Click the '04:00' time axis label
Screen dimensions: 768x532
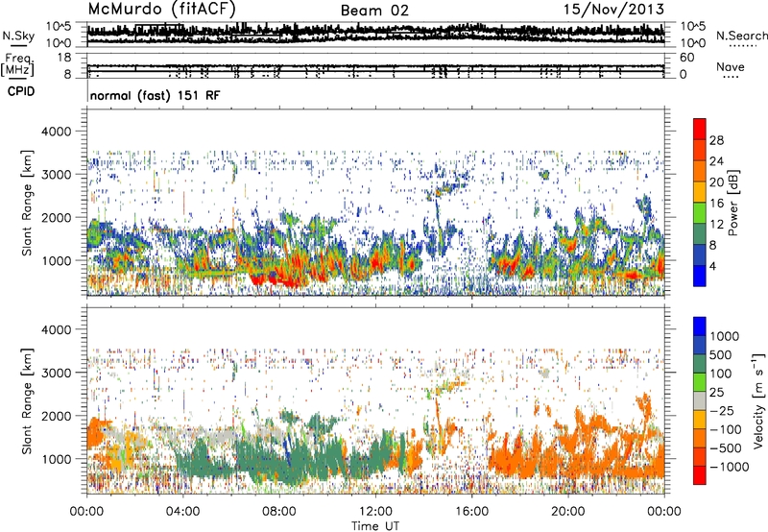pyautogui.click(x=182, y=512)
